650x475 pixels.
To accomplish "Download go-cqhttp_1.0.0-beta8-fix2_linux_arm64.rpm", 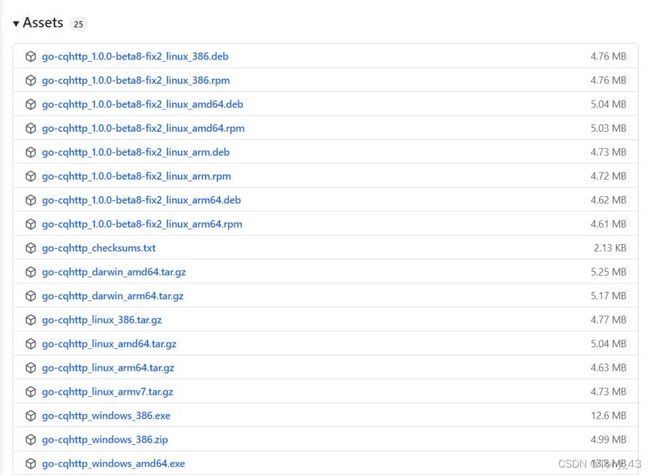I will coord(142,224).
